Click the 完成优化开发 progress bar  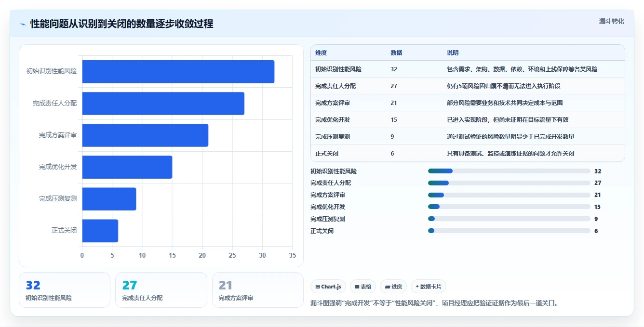(x=509, y=207)
